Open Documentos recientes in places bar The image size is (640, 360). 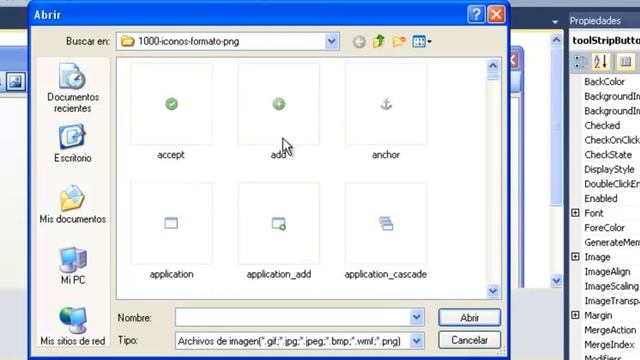(x=73, y=87)
